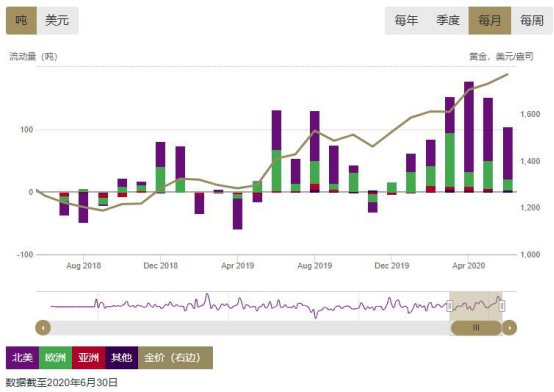Click the scrollbar track left of thumb

tap(250, 328)
